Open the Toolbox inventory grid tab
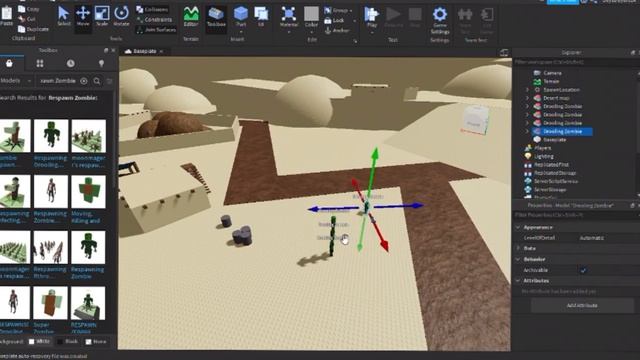This screenshot has width=640, height=360. tap(40, 63)
